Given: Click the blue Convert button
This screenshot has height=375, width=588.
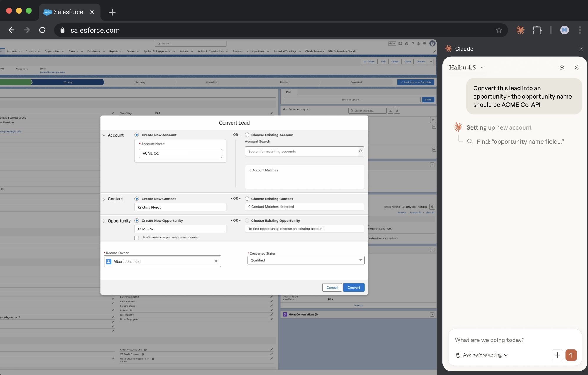Looking at the screenshot, I should click(353, 288).
